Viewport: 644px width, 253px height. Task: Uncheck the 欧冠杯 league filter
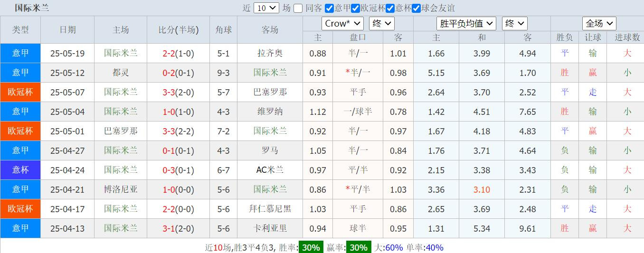[x=355, y=8]
